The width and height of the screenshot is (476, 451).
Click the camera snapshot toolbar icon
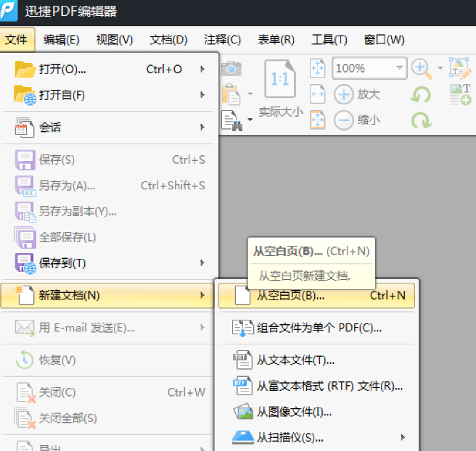[231, 69]
